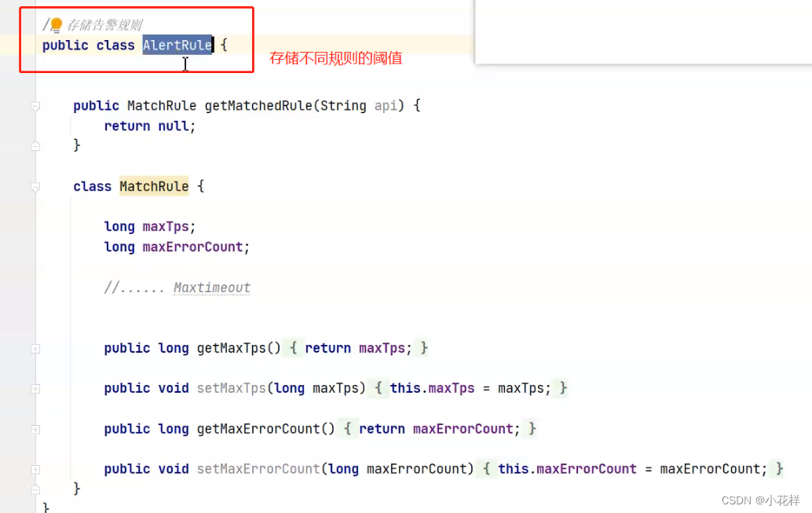Click the public keyword before class AlertRule
Viewport: 812px width, 513px height.
tap(65, 45)
